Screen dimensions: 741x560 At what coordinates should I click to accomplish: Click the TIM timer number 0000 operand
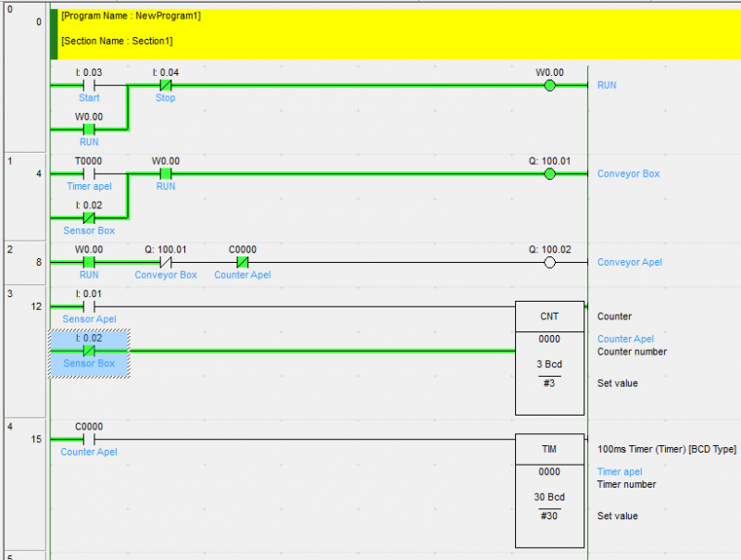549,472
